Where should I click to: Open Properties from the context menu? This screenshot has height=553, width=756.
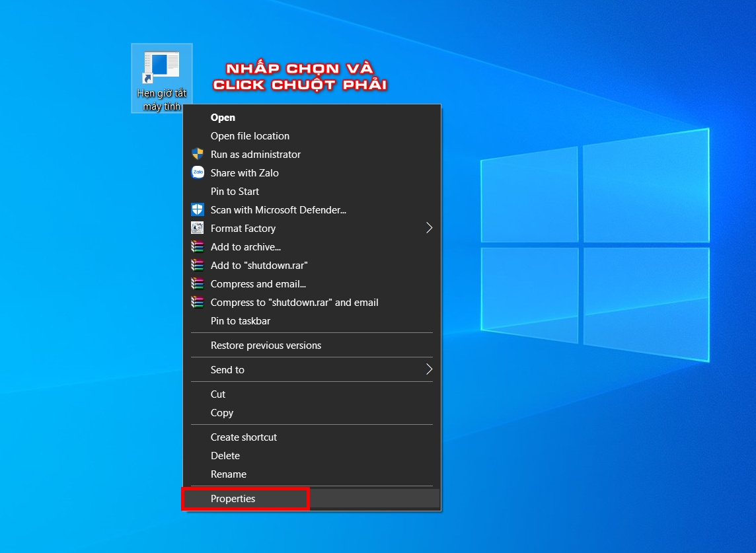312,499
